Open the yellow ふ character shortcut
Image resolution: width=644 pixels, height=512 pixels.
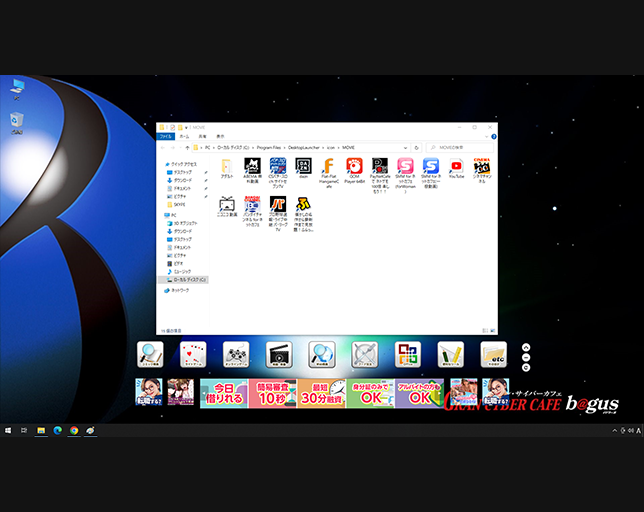(303, 214)
